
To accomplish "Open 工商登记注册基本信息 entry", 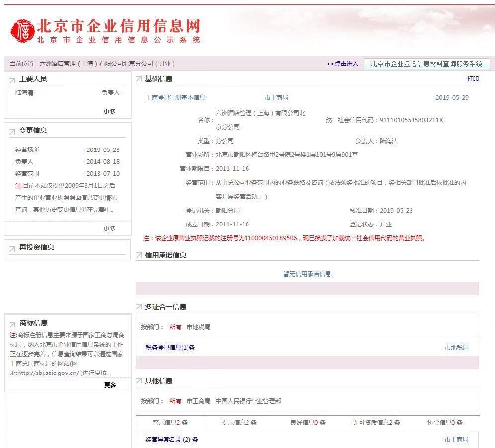I will [175, 98].
